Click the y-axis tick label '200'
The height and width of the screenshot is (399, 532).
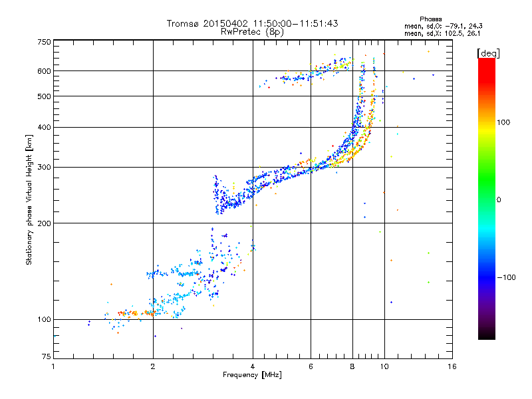(x=44, y=223)
